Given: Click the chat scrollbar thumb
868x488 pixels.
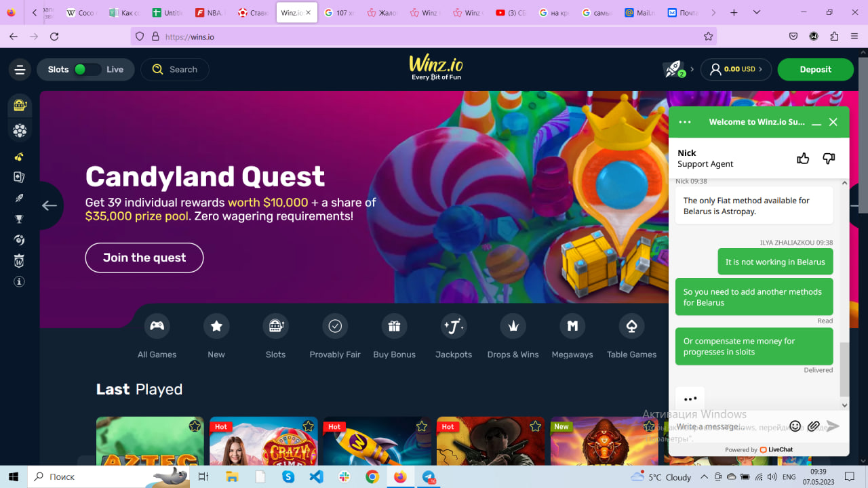Looking at the screenshot, I should [x=844, y=369].
